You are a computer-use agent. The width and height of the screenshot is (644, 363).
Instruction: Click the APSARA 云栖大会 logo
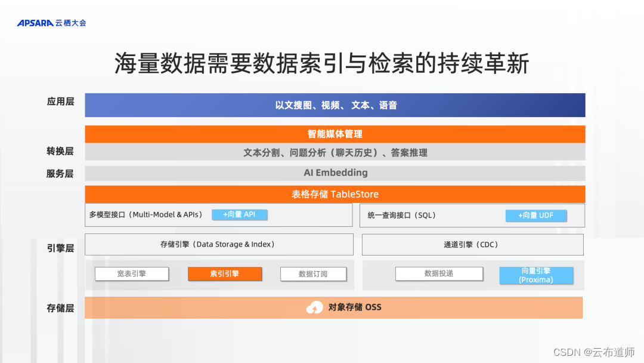(x=52, y=23)
